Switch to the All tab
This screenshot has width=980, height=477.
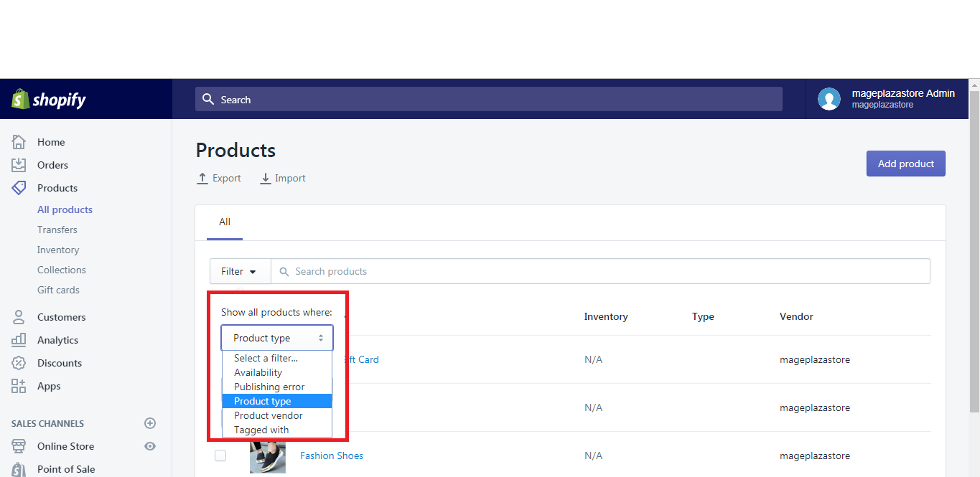[x=225, y=222]
